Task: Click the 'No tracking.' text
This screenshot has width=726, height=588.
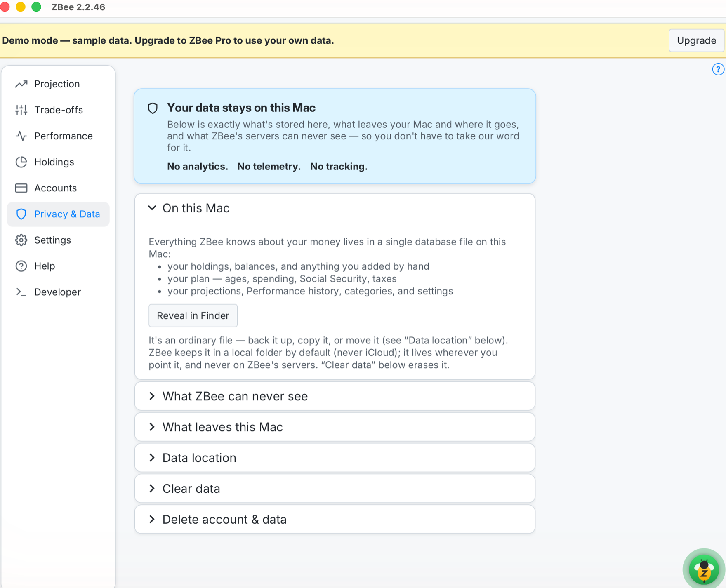Action: click(339, 167)
